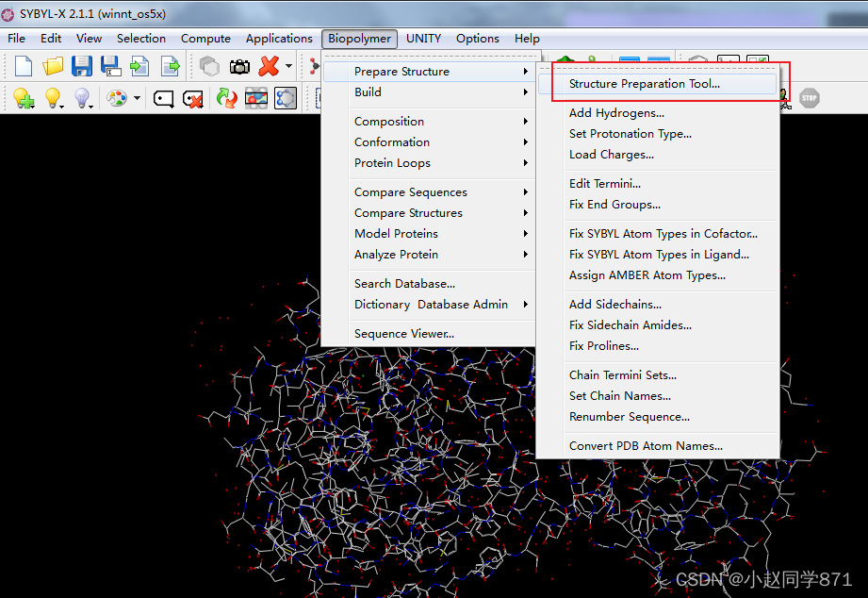Viewport: 868px width, 598px height.
Task: Choose Renumber Sequence...
Action: pyautogui.click(x=658, y=417)
